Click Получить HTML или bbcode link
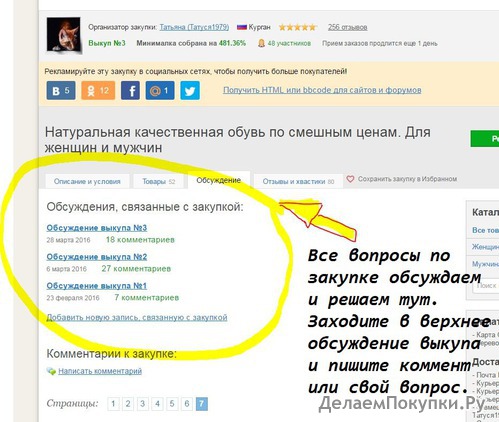 (x=322, y=90)
